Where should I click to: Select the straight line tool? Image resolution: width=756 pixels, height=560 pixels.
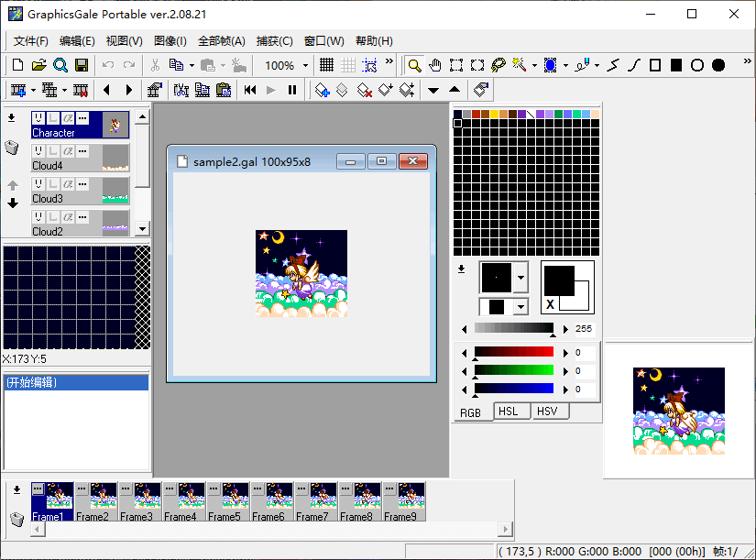[613, 65]
